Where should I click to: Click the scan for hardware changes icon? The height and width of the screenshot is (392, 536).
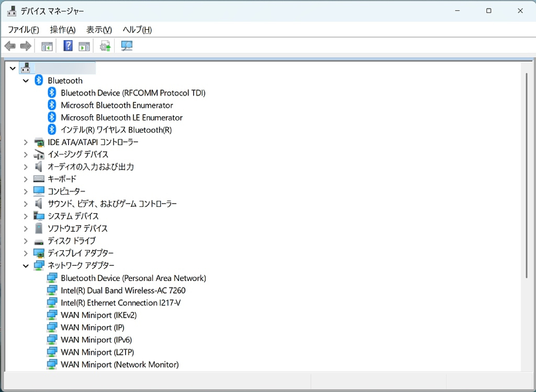coord(127,46)
